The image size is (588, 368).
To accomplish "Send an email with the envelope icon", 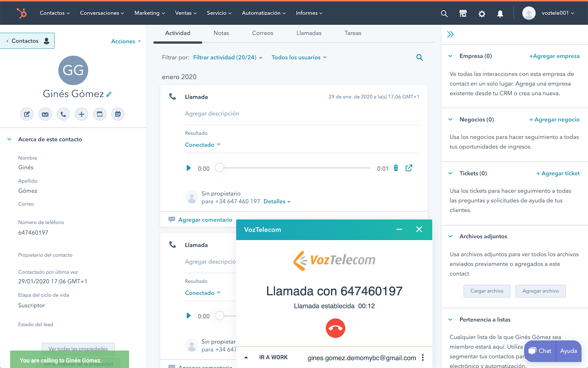I will coord(45,114).
